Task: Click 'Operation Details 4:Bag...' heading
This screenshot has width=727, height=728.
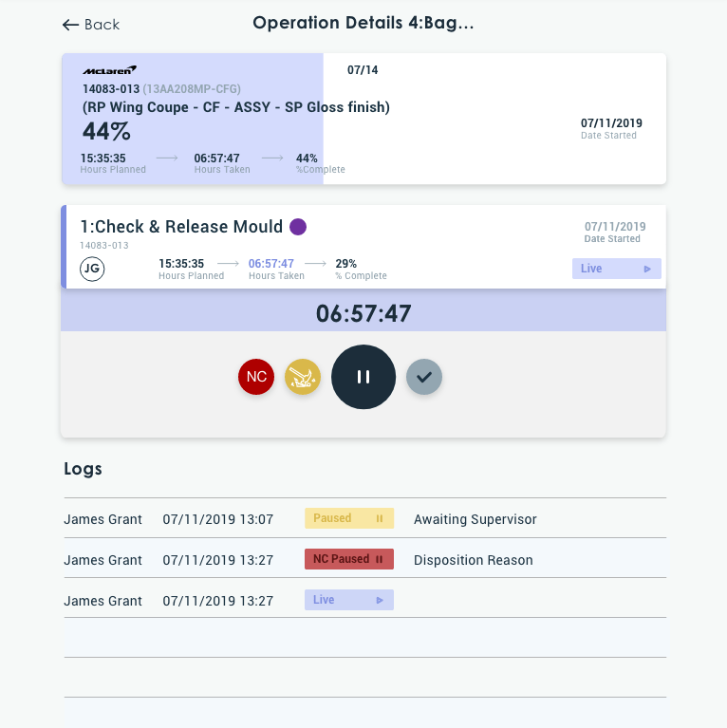Action: 363,23
